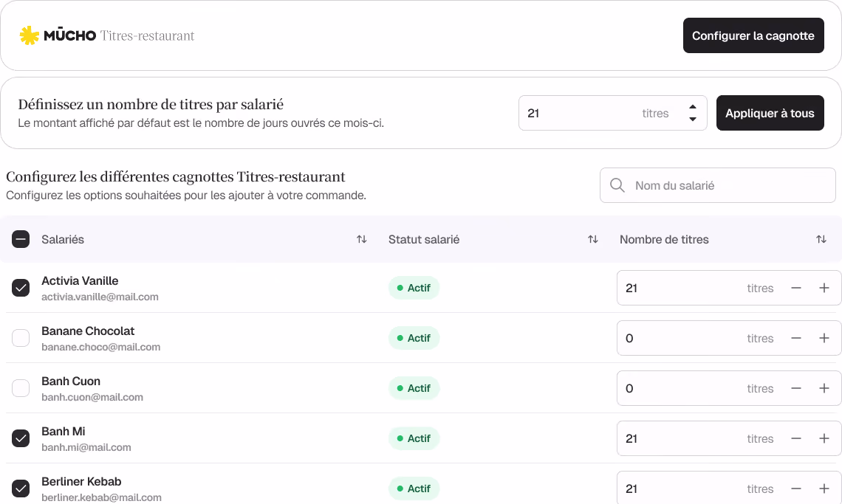The image size is (842, 504).
Task: Increase titres for Banane Chocolat
Action: 824,338
